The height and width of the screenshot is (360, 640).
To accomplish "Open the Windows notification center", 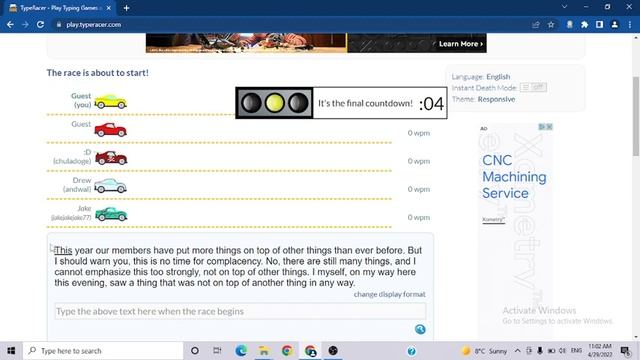I will point(625,351).
